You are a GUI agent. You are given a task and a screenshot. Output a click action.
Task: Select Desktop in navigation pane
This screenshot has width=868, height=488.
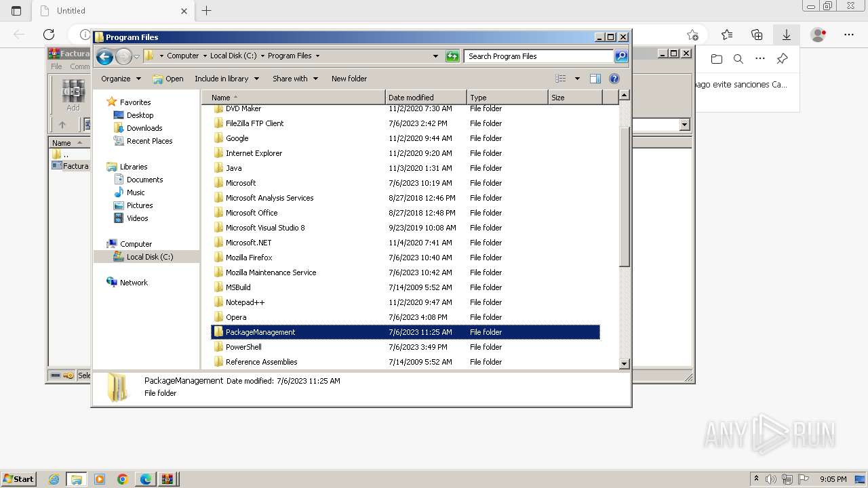(140, 115)
